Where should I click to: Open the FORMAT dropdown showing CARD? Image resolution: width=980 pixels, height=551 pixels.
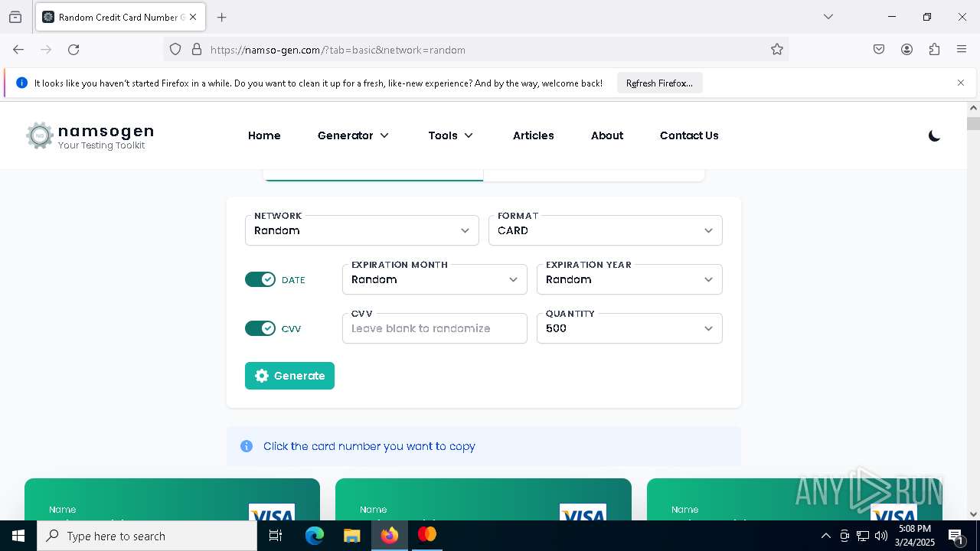(606, 230)
